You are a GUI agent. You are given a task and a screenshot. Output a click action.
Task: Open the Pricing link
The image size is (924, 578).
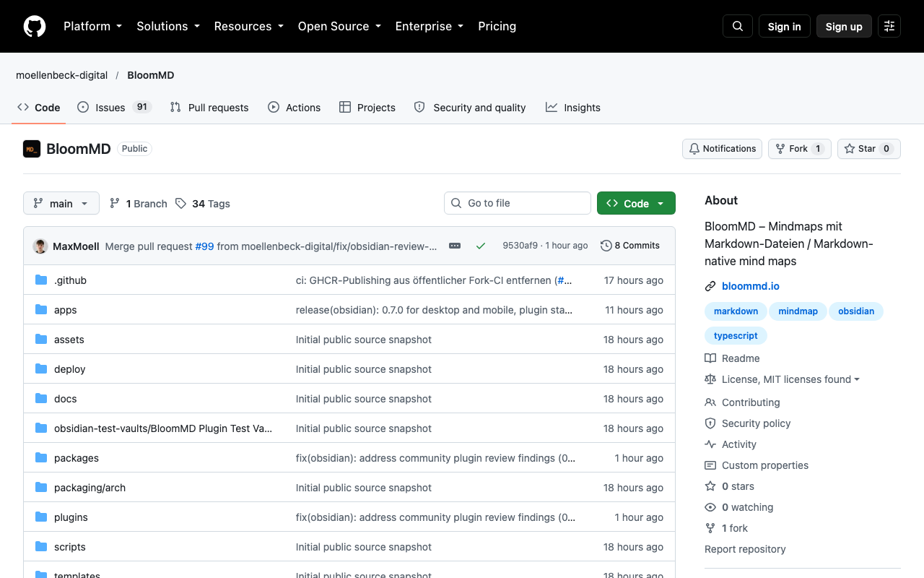[497, 26]
